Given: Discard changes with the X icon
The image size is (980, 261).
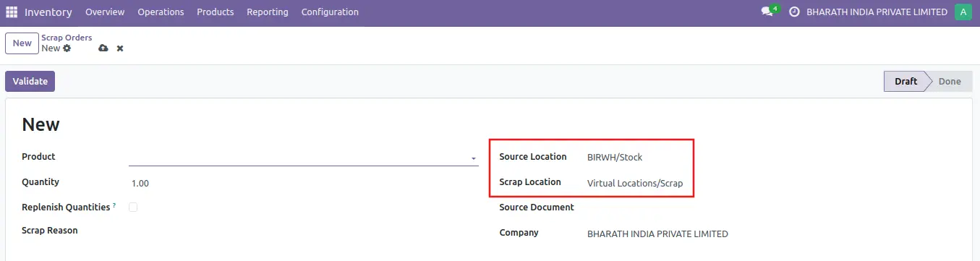Looking at the screenshot, I should tap(120, 48).
